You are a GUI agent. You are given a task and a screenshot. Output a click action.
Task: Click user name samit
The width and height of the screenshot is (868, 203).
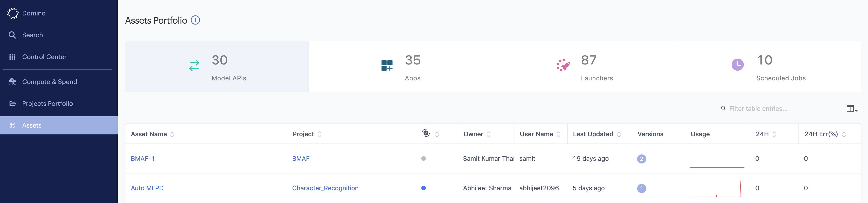point(527,158)
